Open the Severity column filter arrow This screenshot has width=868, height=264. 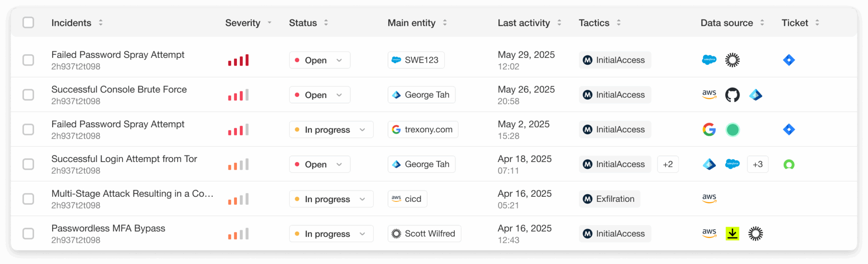(270, 23)
